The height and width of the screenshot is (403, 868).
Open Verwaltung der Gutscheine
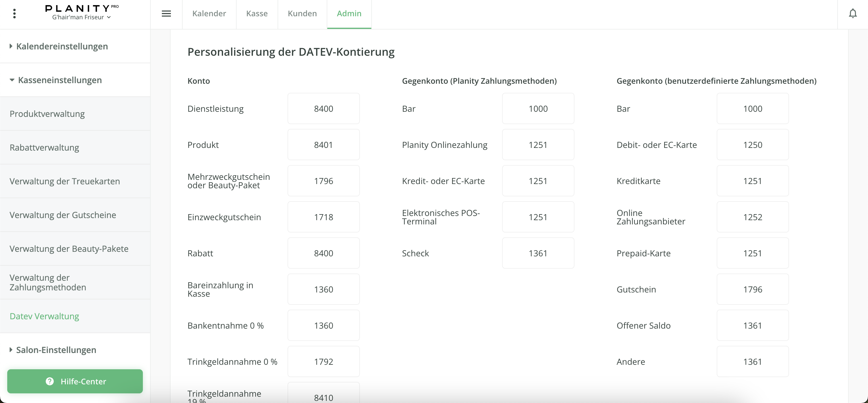point(63,215)
